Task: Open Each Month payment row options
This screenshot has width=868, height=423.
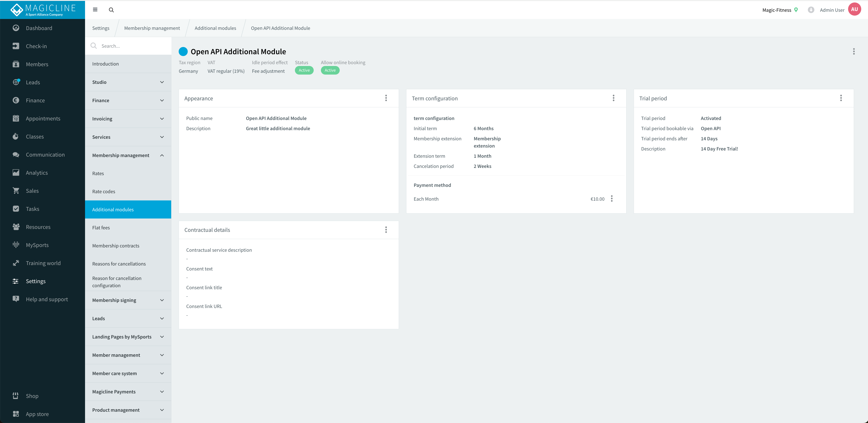Action: pos(612,199)
